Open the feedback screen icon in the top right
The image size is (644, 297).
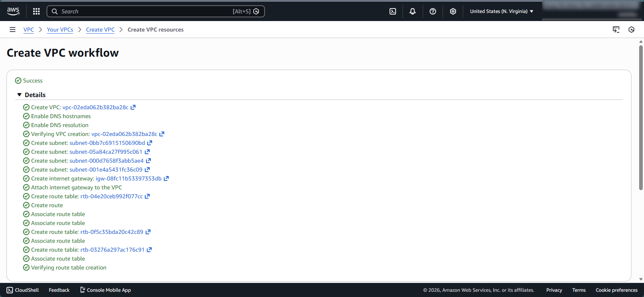click(616, 30)
